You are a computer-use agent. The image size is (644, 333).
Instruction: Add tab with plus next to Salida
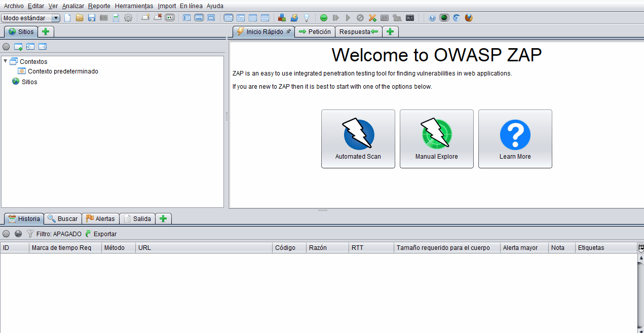[x=163, y=218]
